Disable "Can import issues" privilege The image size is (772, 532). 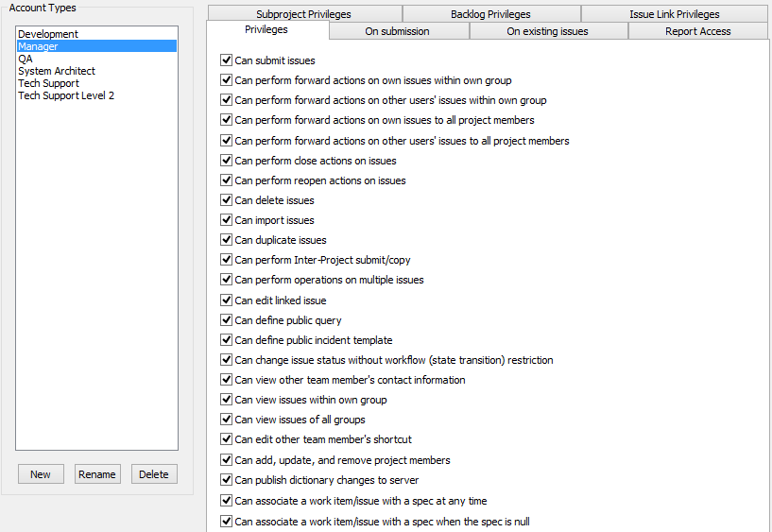pyautogui.click(x=226, y=220)
